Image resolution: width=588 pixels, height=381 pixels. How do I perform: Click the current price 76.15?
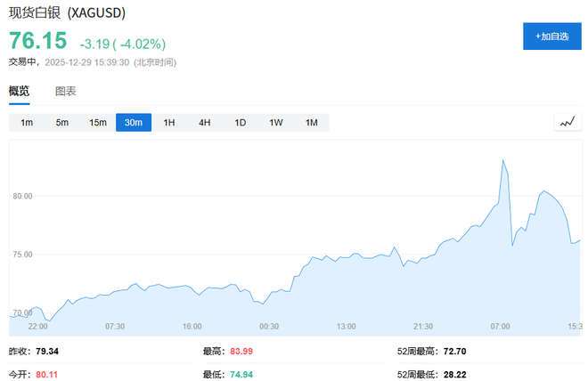pos(38,42)
